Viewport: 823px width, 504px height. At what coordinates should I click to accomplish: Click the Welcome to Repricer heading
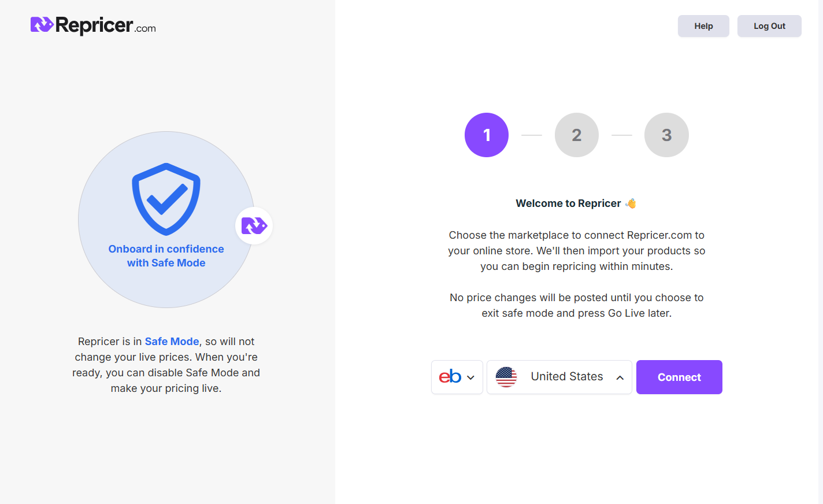[568, 203]
